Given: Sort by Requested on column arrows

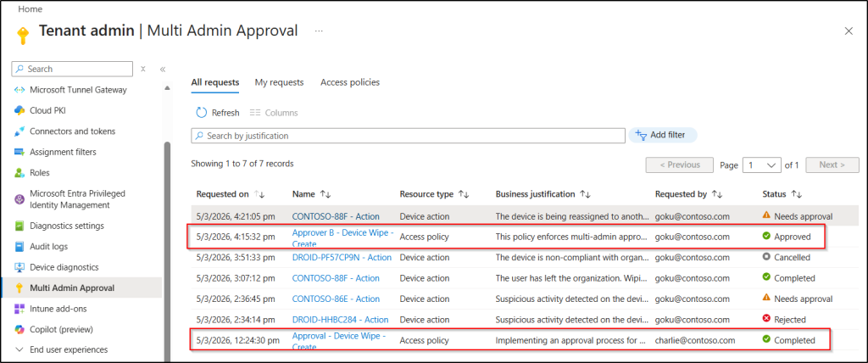Looking at the screenshot, I should pyautogui.click(x=259, y=194).
